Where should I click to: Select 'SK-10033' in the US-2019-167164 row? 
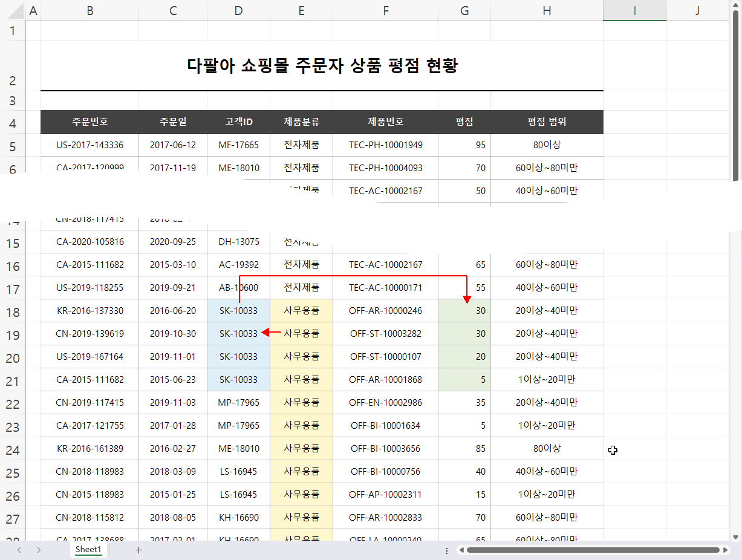click(238, 357)
